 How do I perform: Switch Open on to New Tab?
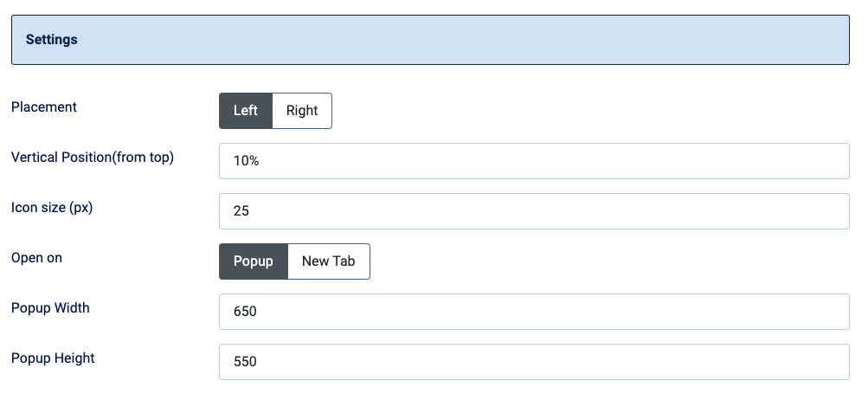click(329, 261)
